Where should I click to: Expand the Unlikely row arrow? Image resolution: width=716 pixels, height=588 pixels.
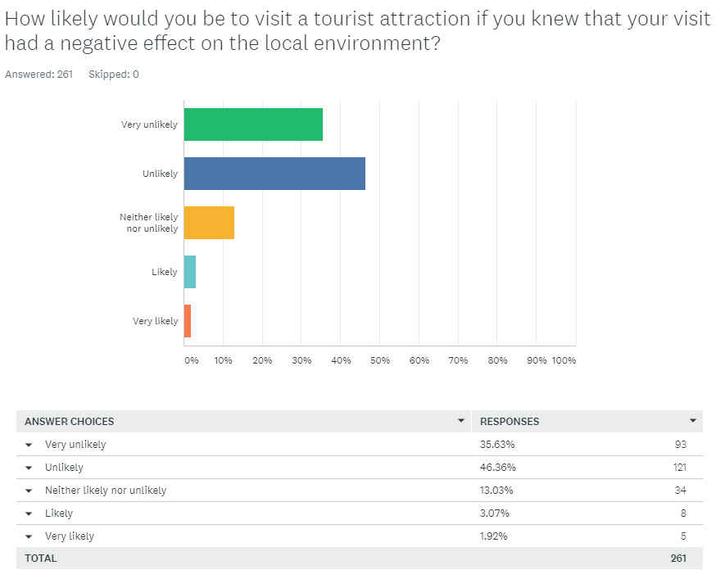point(29,468)
